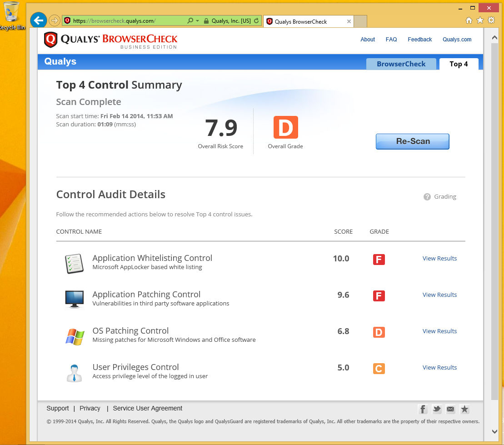Click the User Privileges C grade badge

pos(379,368)
